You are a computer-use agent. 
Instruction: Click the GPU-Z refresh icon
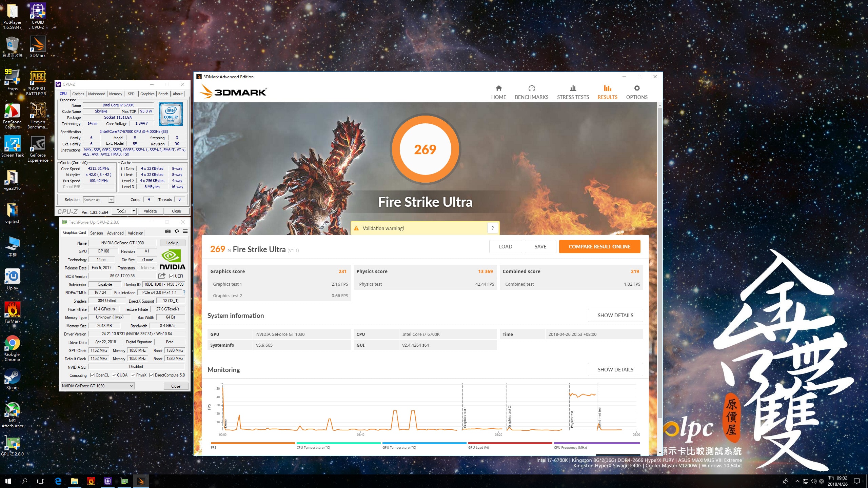[177, 231]
